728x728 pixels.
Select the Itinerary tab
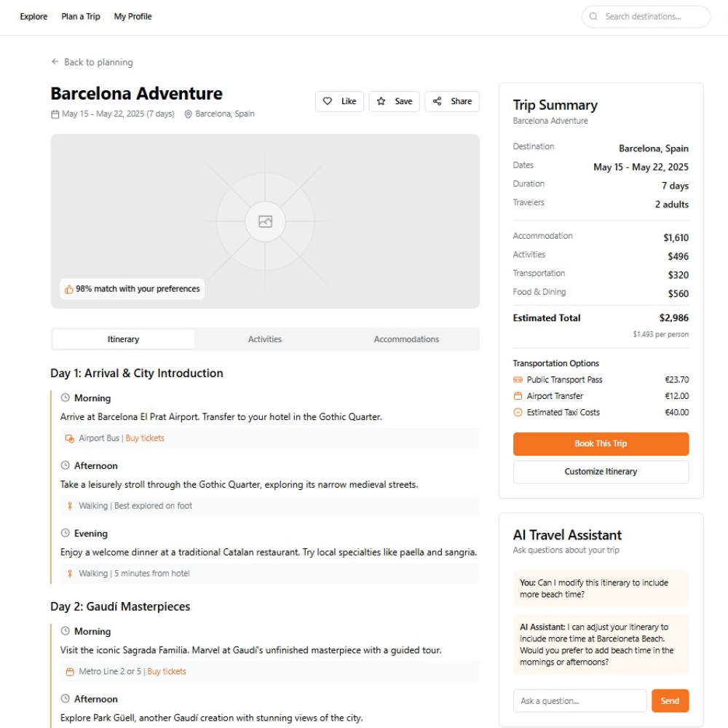coord(123,339)
